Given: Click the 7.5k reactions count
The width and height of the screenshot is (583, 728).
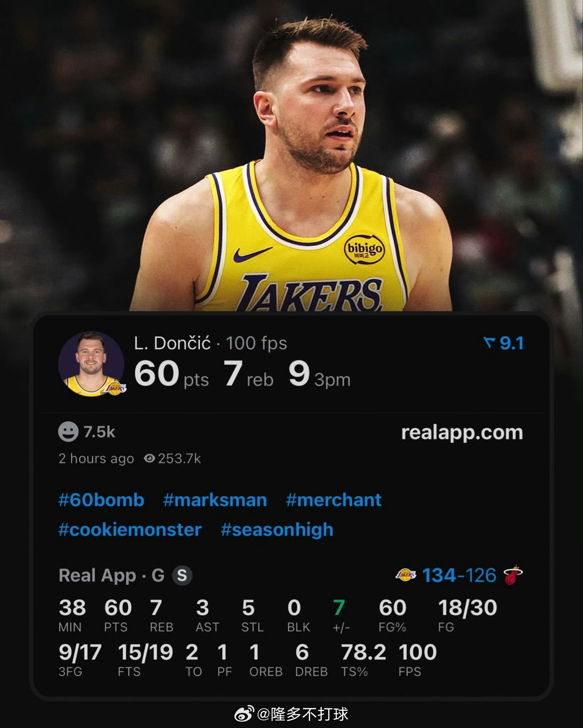Looking at the screenshot, I should 99,432.
